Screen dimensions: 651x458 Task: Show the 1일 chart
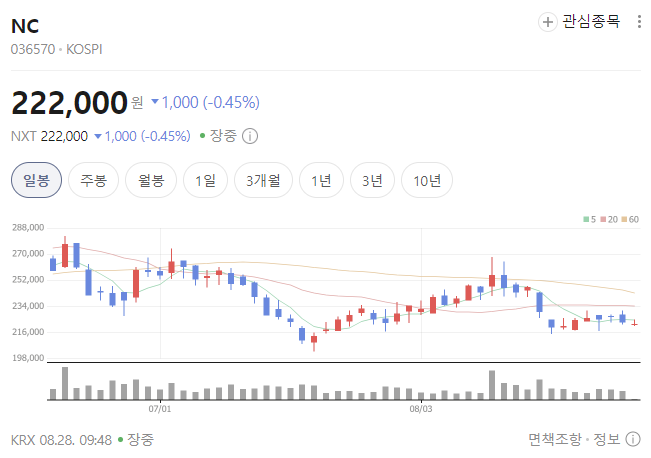click(x=206, y=180)
